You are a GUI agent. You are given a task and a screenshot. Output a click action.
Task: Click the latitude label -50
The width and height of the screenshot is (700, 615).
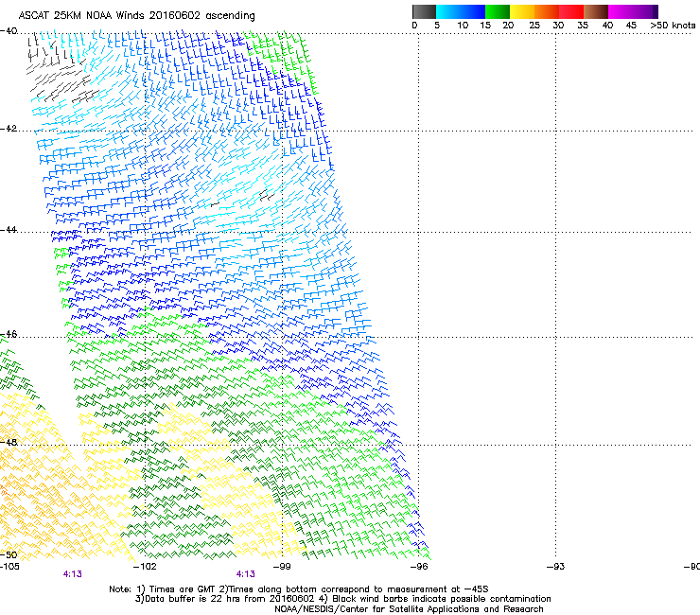pyautogui.click(x=9, y=554)
